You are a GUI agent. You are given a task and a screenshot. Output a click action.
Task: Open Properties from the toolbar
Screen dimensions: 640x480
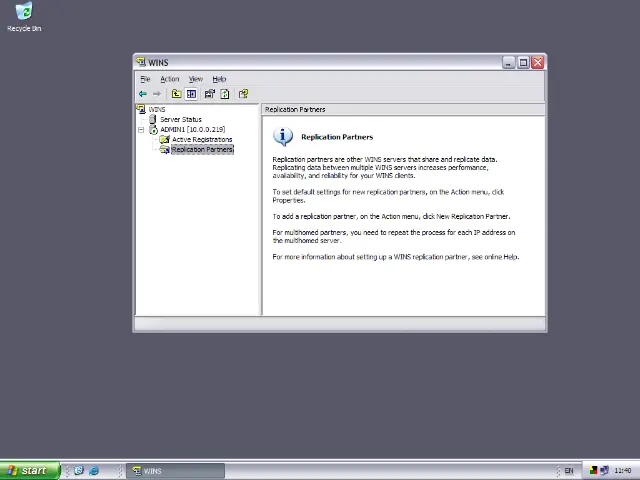(x=209, y=94)
